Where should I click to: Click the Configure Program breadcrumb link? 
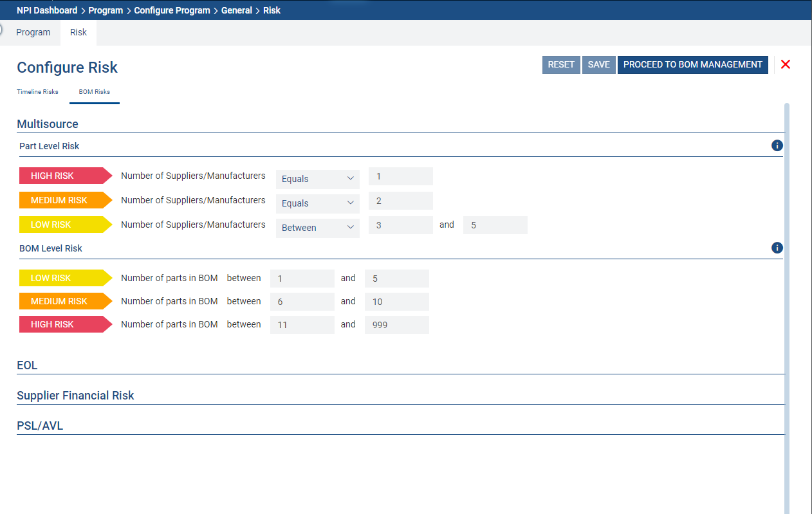[172, 10]
